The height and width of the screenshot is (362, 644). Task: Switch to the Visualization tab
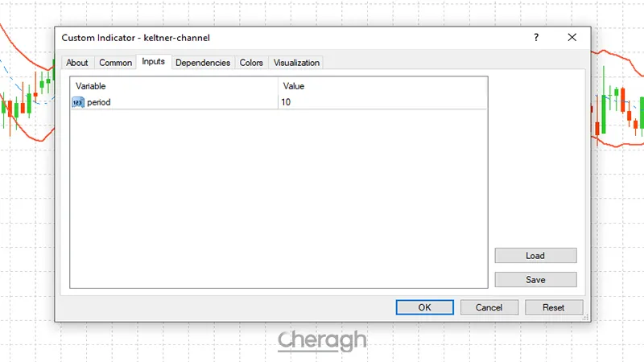pos(296,63)
